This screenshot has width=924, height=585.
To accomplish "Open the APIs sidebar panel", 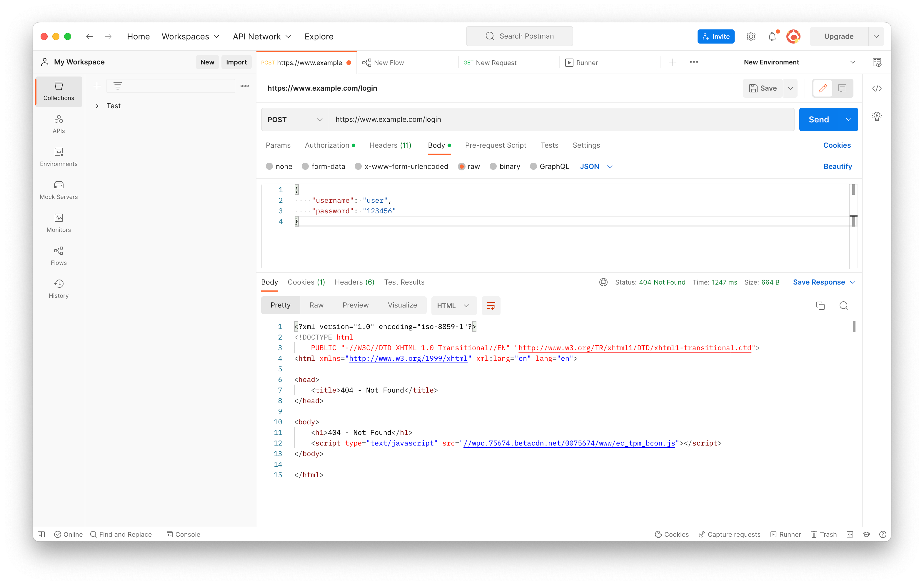I will 58,124.
